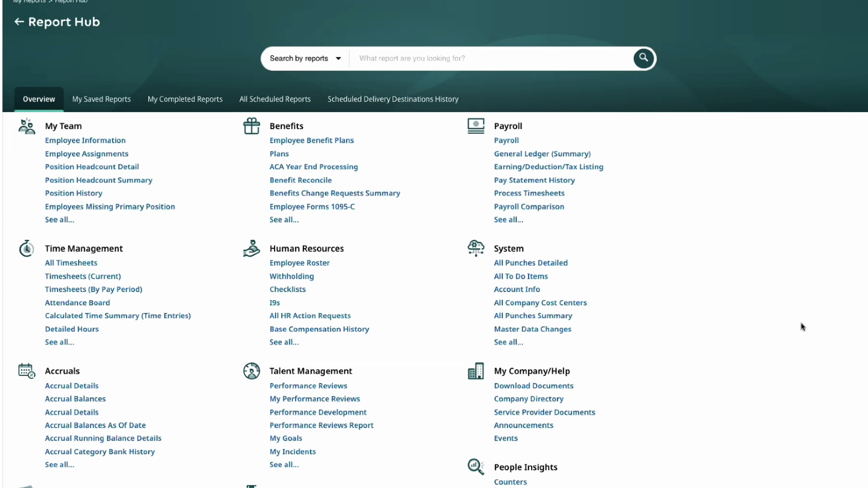Open Base Compensation History report
This screenshot has width=868, height=488.
pyautogui.click(x=319, y=329)
